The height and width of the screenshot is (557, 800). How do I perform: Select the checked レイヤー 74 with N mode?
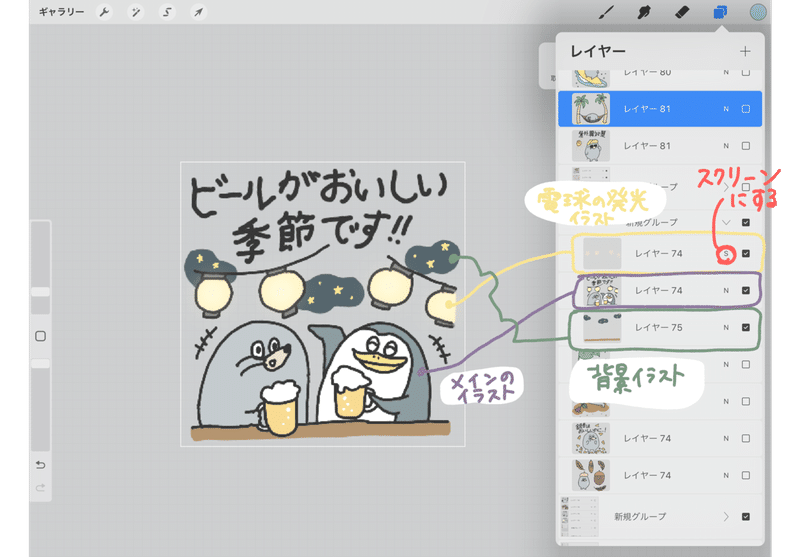tap(665, 290)
